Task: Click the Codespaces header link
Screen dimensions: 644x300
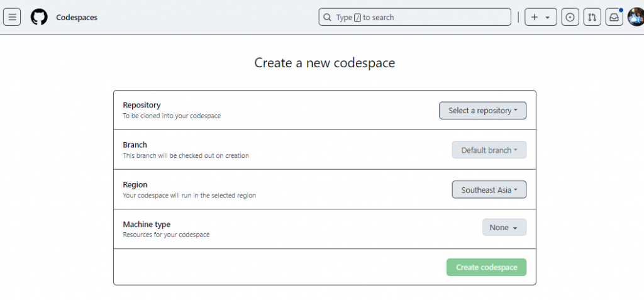Action: (x=77, y=18)
